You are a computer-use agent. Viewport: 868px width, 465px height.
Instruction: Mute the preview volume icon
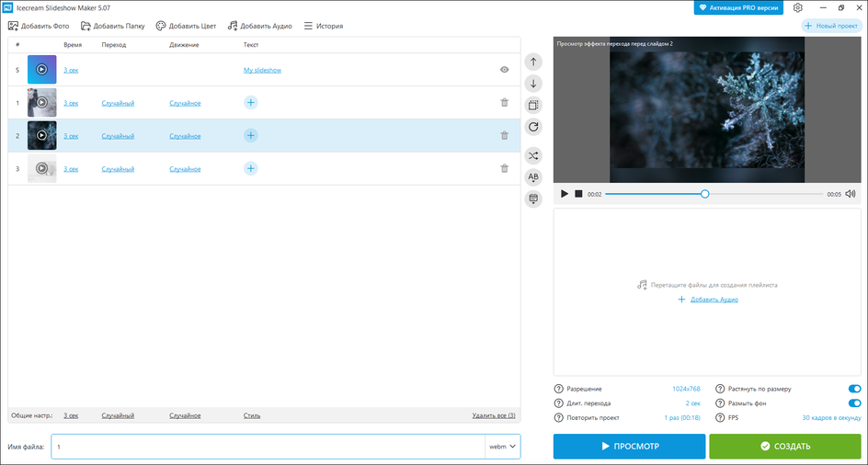851,194
